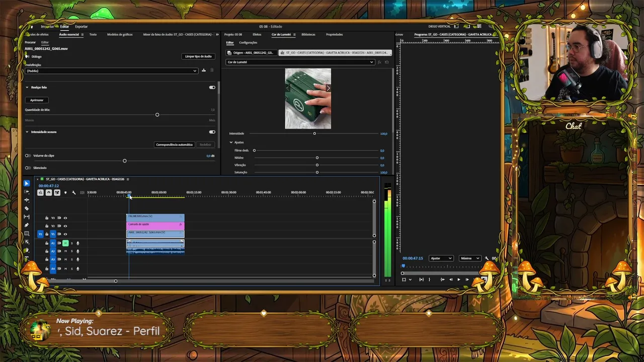Go to next look preset in Lumetri preview
This screenshot has height=362, width=644.
coord(328,88)
